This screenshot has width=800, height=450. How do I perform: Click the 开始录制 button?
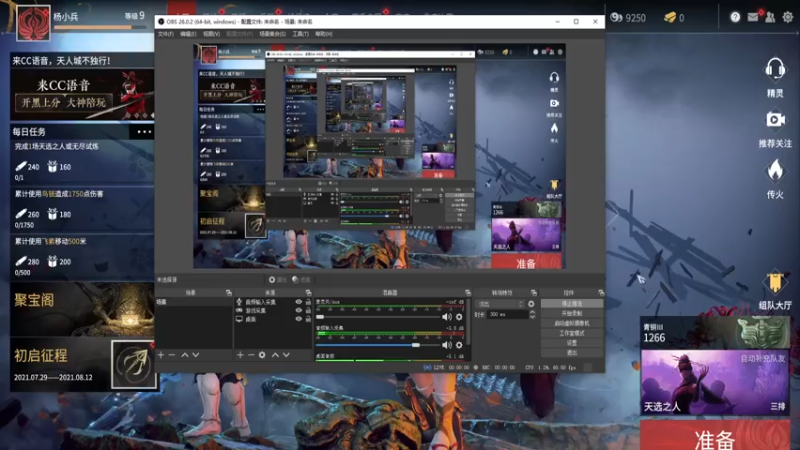point(571,313)
